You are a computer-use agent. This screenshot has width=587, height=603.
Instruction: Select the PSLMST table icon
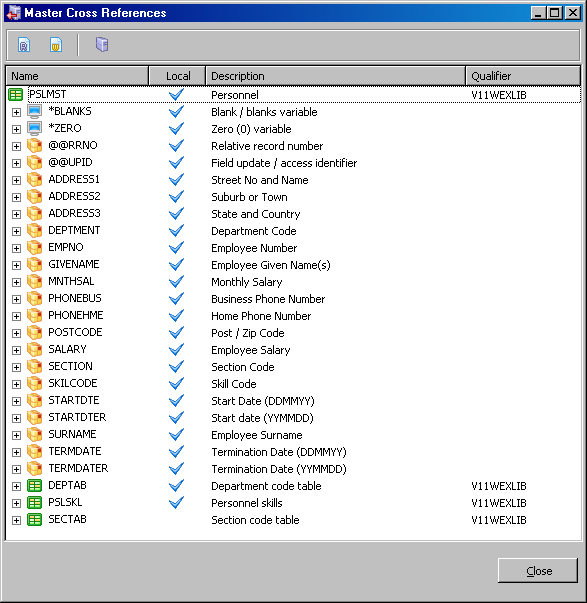pos(16,95)
